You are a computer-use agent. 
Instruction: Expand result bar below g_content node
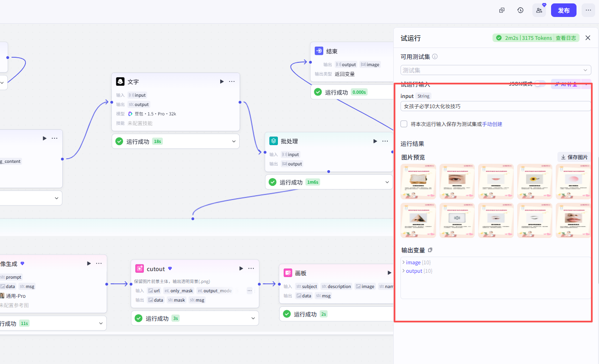56,198
